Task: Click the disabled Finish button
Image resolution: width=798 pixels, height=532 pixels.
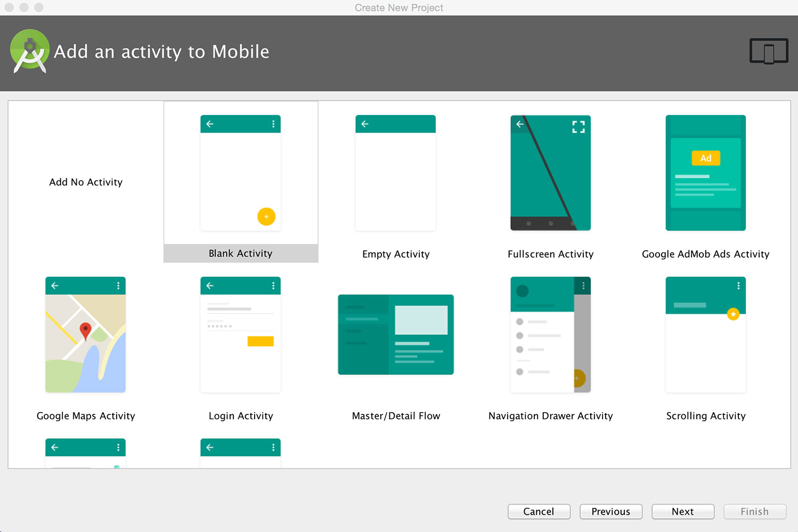Action: click(x=754, y=511)
